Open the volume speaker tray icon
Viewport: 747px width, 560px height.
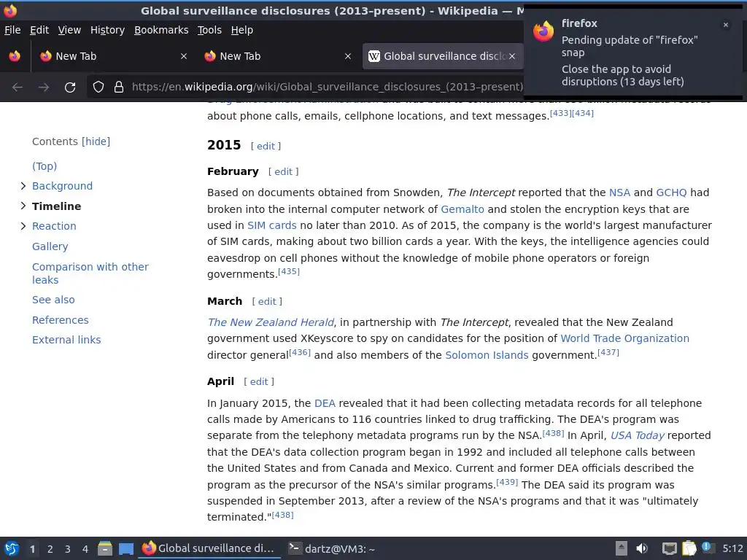pyautogui.click(x=642, y=548)
